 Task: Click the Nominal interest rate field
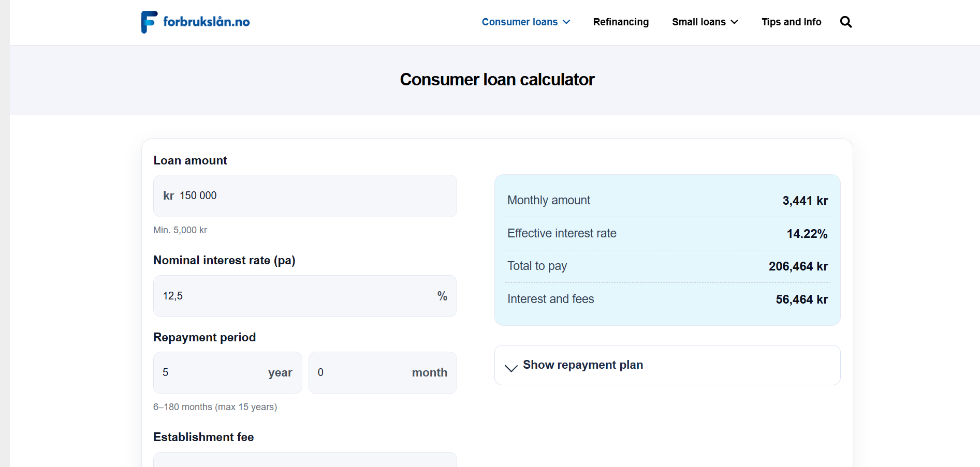point(295,296)
